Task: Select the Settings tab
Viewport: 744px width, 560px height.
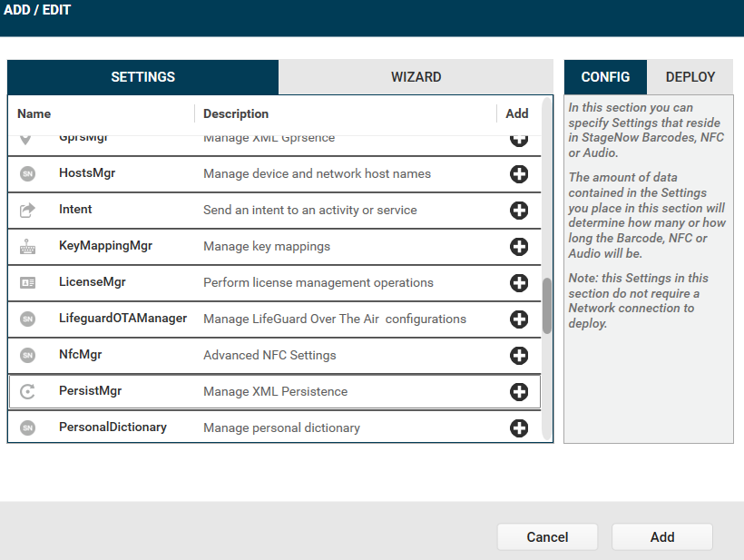Action: coord(143,77)
